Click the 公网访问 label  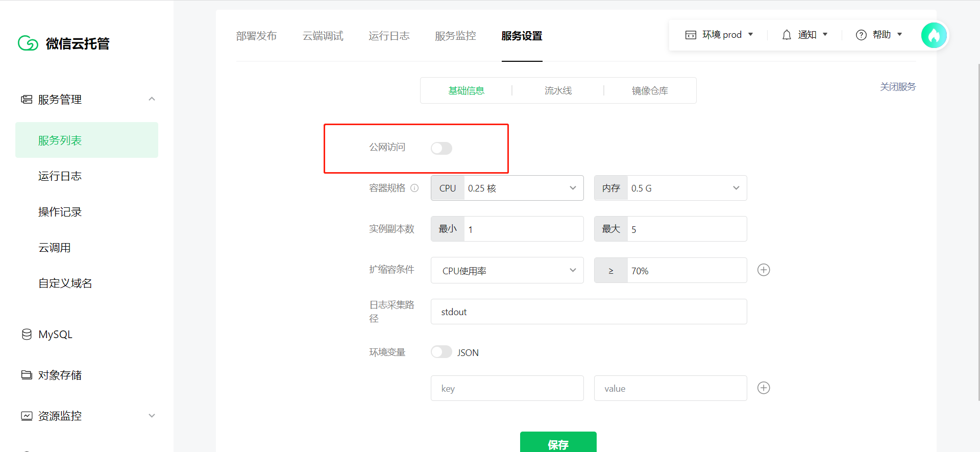coord(387,147)
